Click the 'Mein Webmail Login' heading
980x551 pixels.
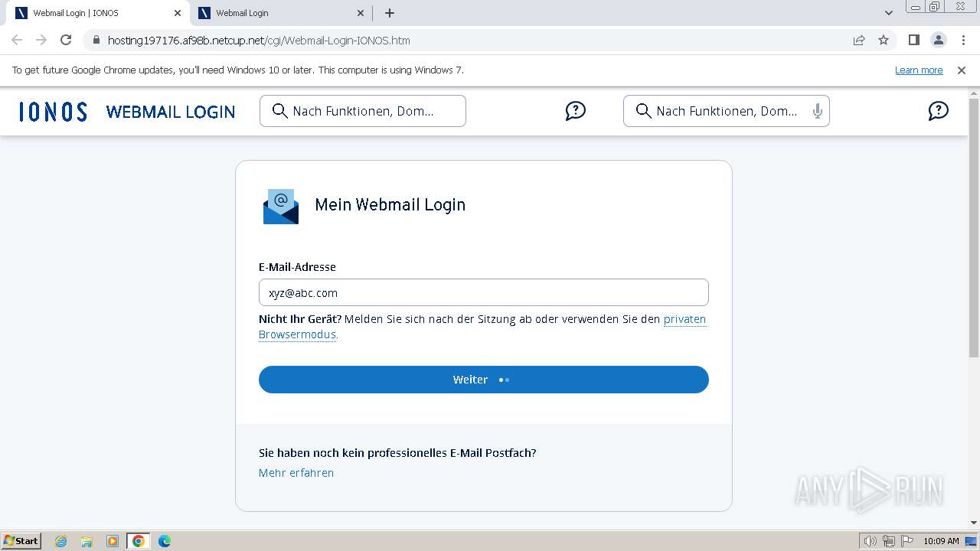coord(390,205)
